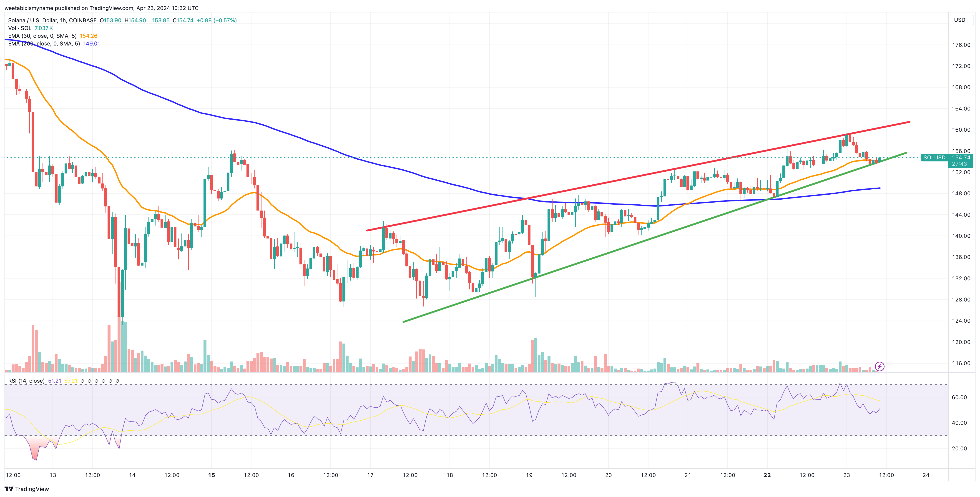Viewport: 980px width, 497px height.
Task: Open the 1h timeframe selector in legend
Action: [x=63, y=20]
